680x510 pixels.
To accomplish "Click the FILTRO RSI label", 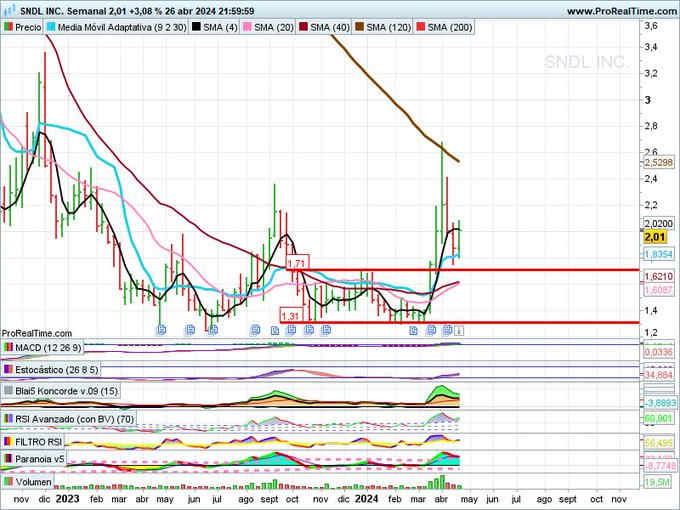I will 38,442.
